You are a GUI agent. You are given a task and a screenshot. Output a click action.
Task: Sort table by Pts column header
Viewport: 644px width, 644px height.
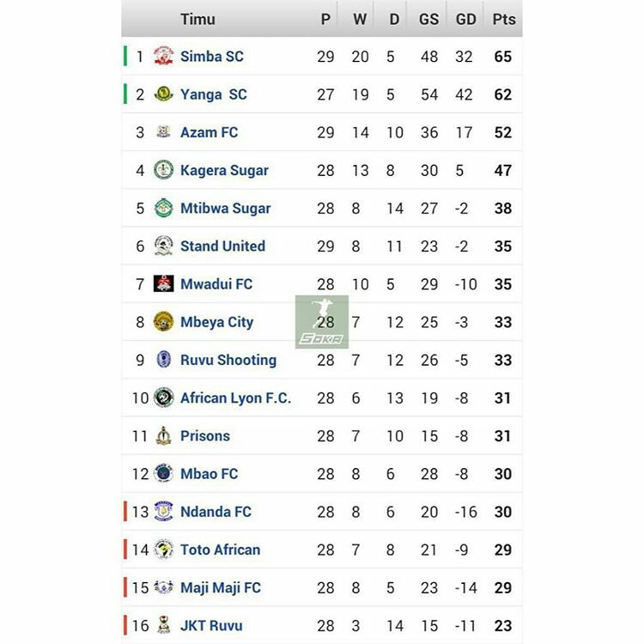pyautogui.click(x=504, y=19)
